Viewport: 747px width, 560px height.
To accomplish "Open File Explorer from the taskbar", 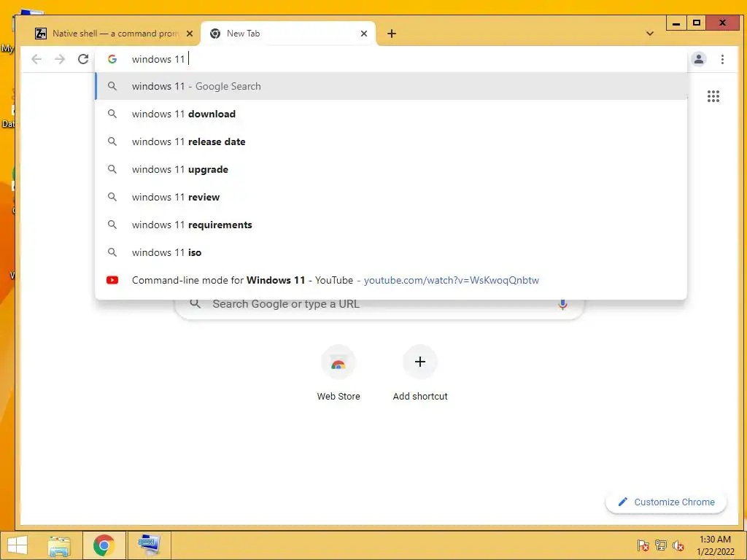I will [x=59, y=545].
